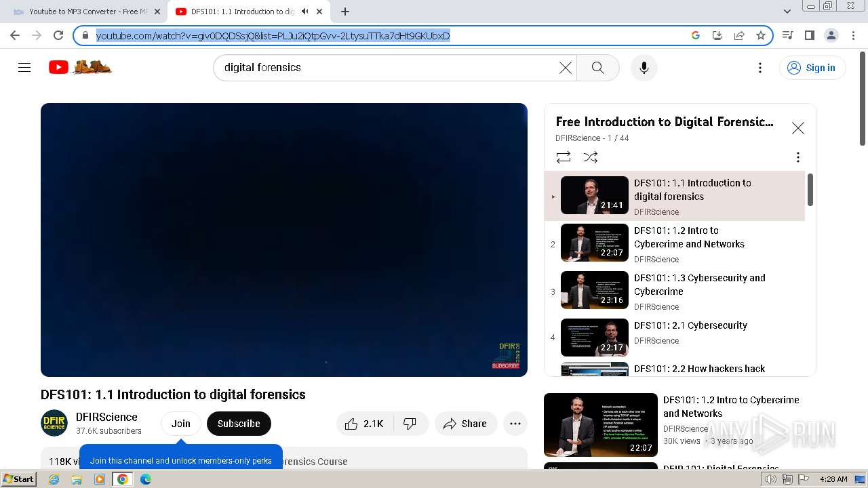Viewport: 868px width, 488px height.
Task: Open more actions menu under video
Action: point(515,424)
